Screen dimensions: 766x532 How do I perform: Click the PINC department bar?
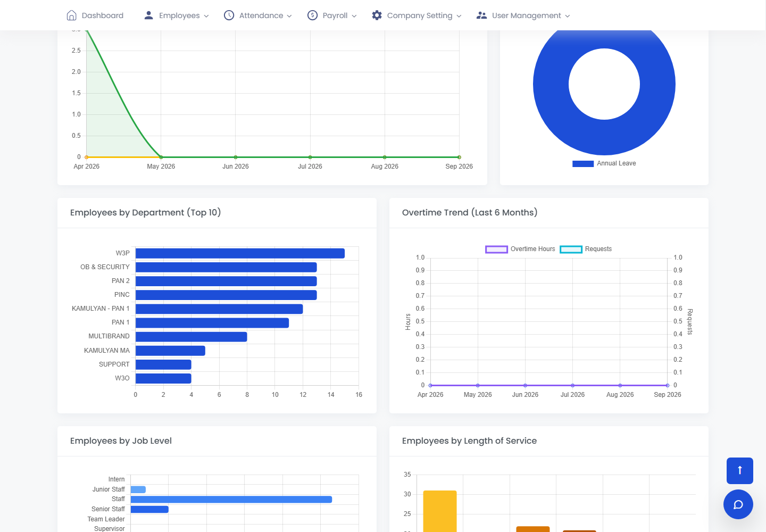(226, 295)
